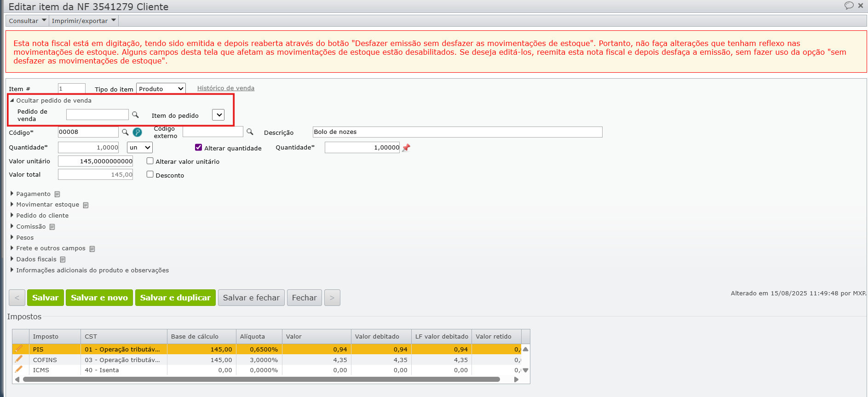The image size is (868, 397).
Task: Go to next item with the > button
Action: click(x=332, y=298)
